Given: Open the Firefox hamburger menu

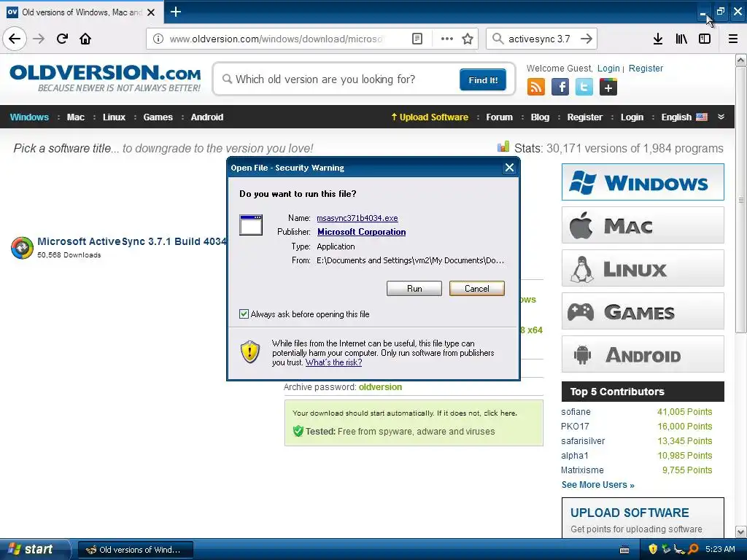Looking at the screenshot, I should (x=733, y=39).
